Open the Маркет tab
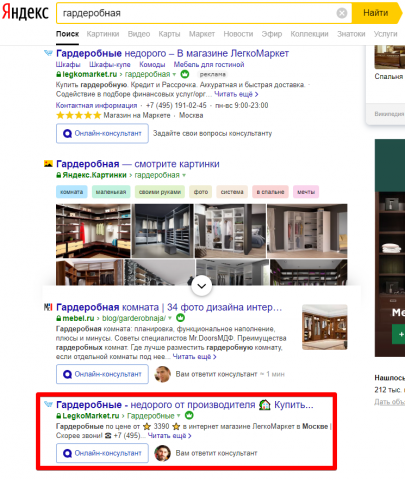This screenshot has width=405, height=480. tap(202, 34)
